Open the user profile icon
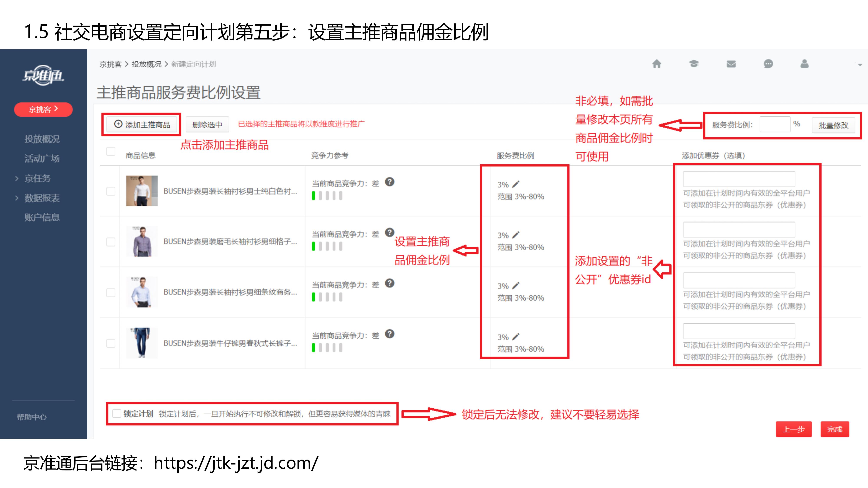Screen dimensions: 868x488 pos(804,64)
